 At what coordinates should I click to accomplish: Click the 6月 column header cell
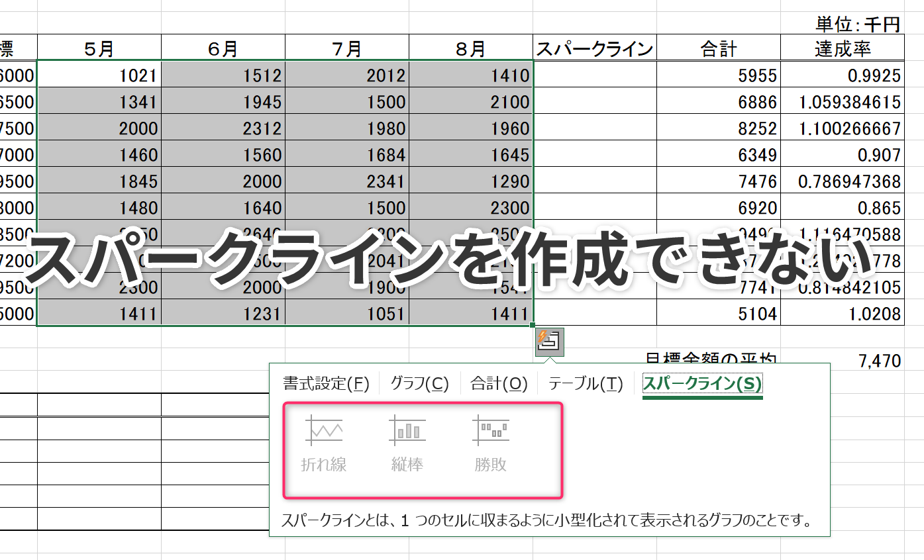click(223, 48)
